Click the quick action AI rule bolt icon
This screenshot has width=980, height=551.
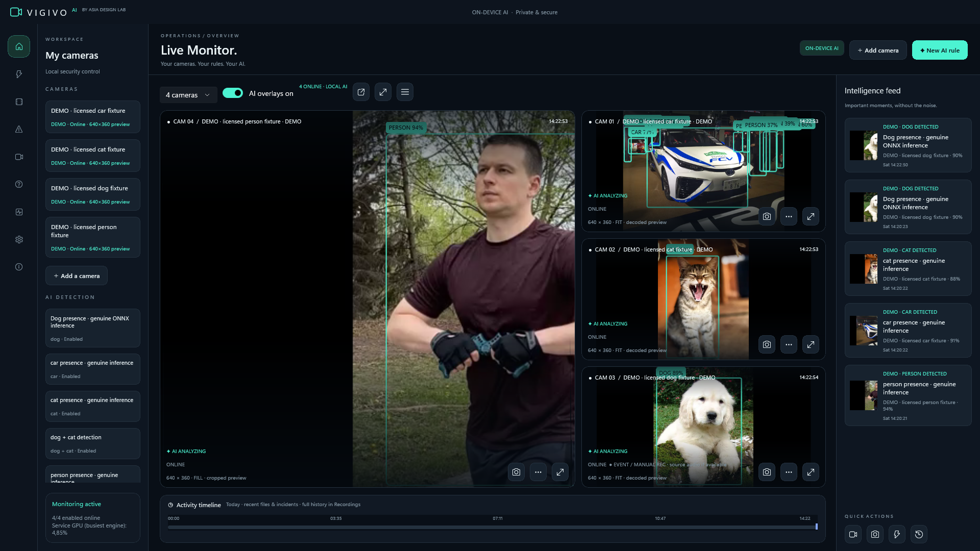point(897,534)
